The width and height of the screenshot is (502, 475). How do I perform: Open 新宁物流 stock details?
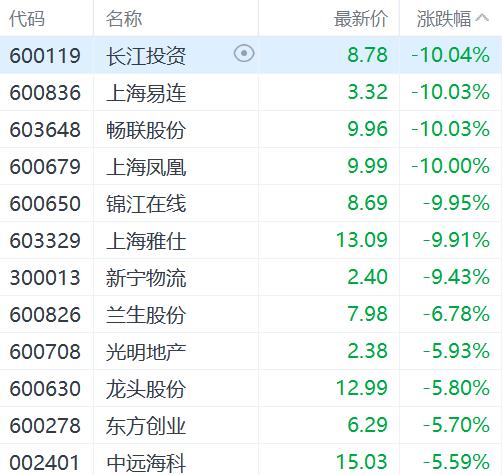tap(146, 278)
